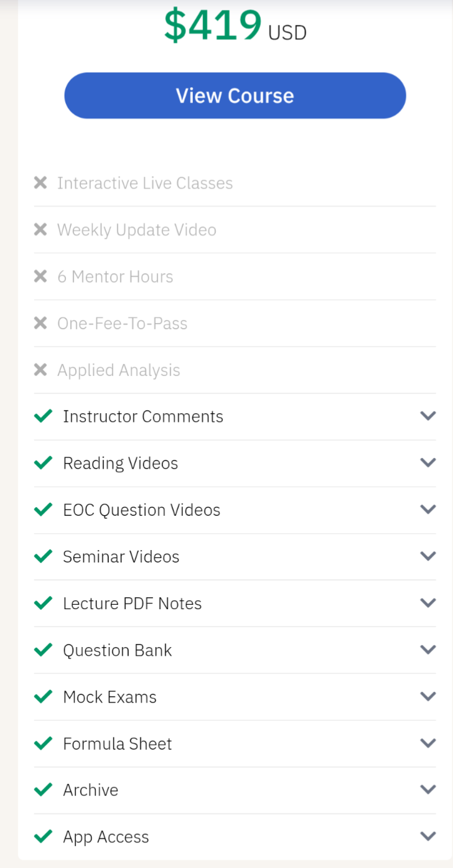Expand the EOC Question Videos chevron
This screenshot has height=868, width=453.
427,509
